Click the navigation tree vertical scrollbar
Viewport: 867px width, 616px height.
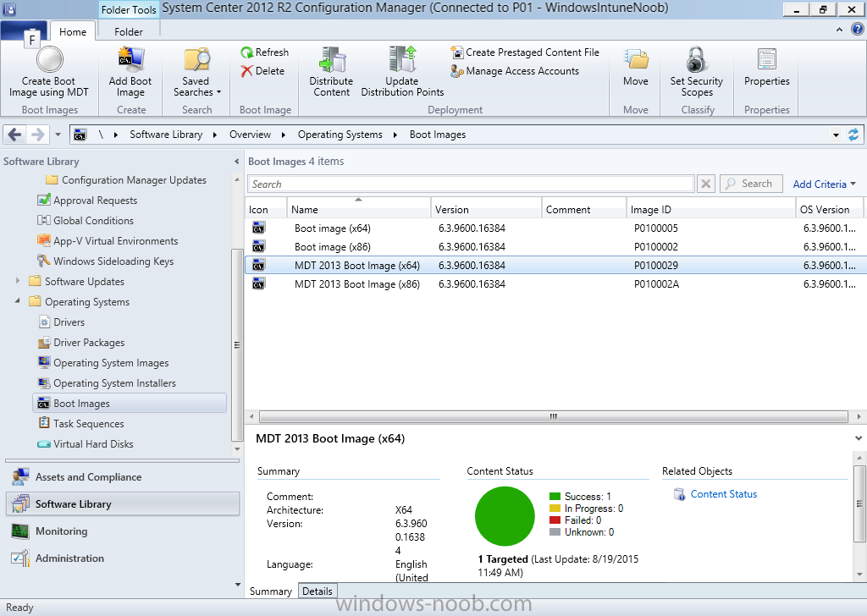pyautogui.click(x=237, y=344)
